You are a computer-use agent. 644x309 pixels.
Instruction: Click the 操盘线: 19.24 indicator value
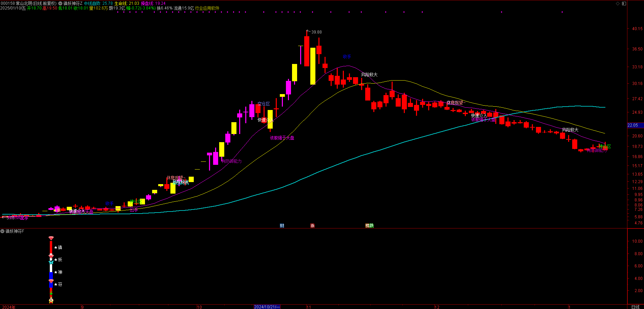click(153, 3)
